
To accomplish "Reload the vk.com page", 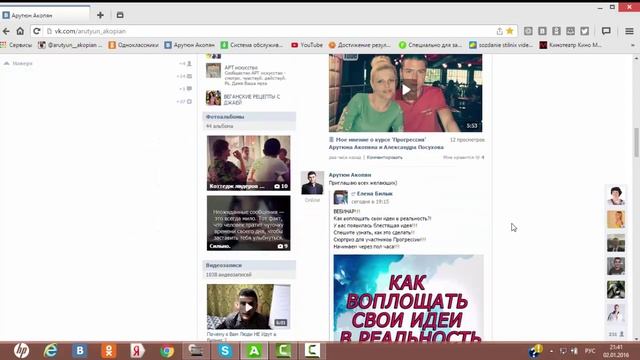I will click(x=36, y=31).
